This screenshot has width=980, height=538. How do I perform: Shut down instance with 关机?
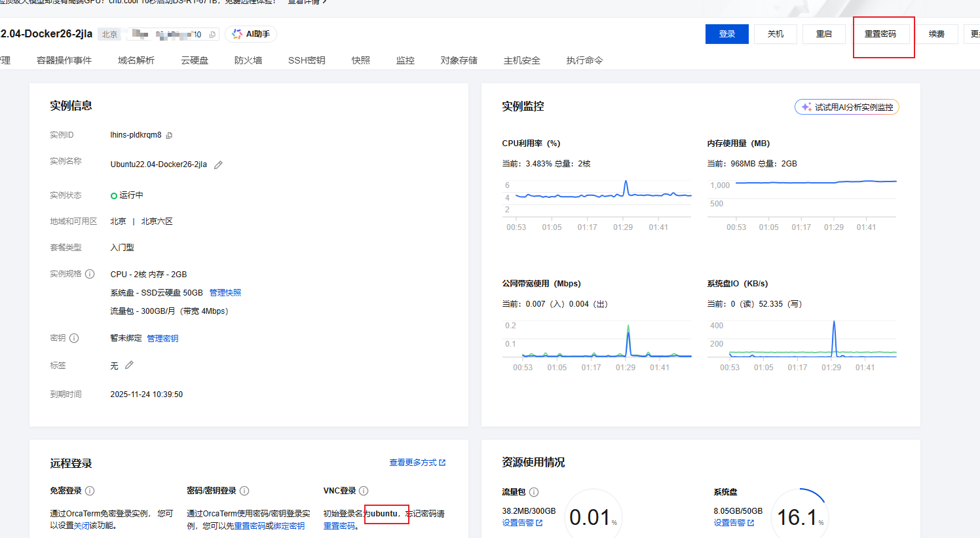coord(776,34)
